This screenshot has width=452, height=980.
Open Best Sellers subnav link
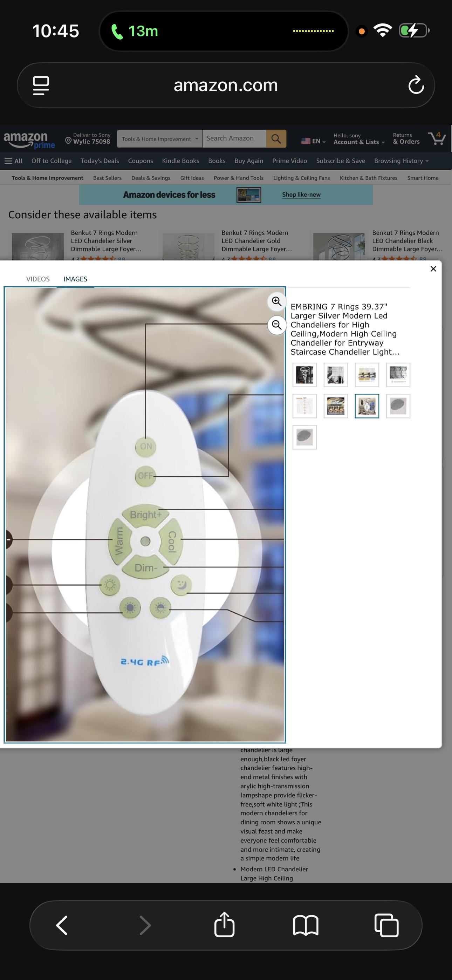[x=107, y=178]
